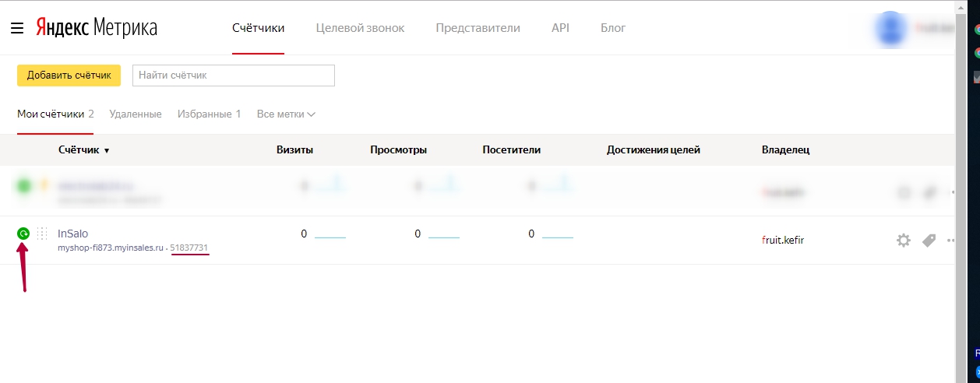The width and height of the screenshot is (980, 383).
Task: Click the Просмотры column header
Action: tap(398, 150)
